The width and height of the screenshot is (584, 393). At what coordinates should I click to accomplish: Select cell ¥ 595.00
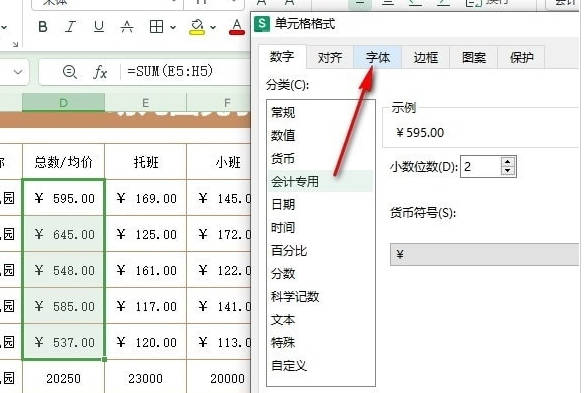[x=64, y=198]
